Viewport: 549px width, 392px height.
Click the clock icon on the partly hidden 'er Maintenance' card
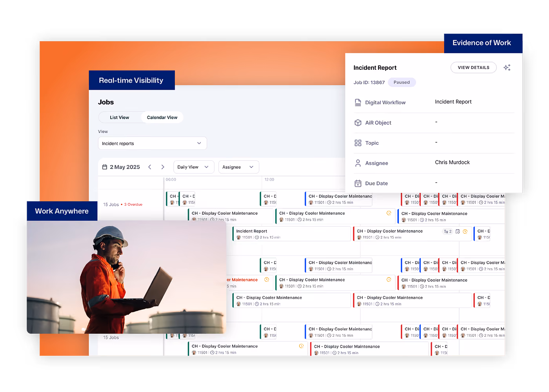(x=267, y=279)
